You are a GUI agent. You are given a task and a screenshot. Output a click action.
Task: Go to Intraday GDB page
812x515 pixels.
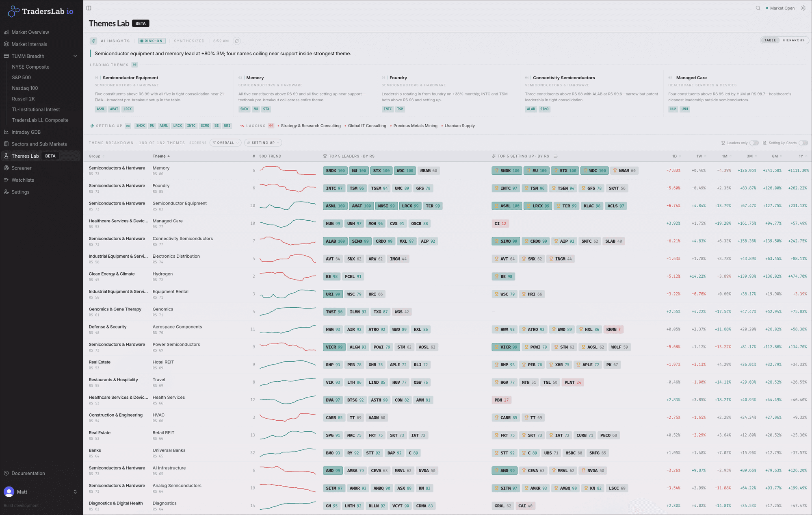pyautogui.click(x=26, y=132)
